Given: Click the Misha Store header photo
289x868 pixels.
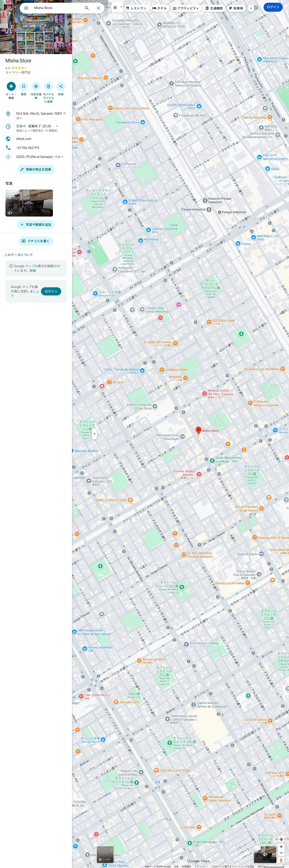Looking at the screenshot, I should point(36,27).
